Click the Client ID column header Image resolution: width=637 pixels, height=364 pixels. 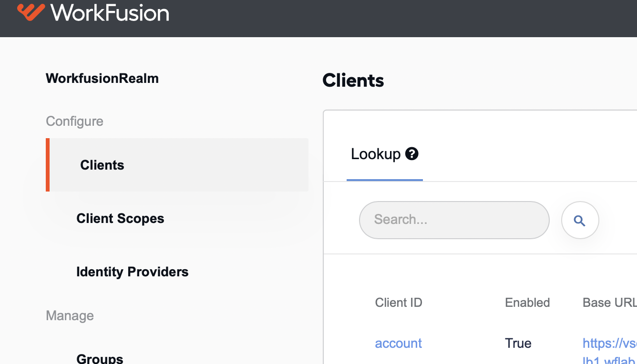(x=399, y=303)
